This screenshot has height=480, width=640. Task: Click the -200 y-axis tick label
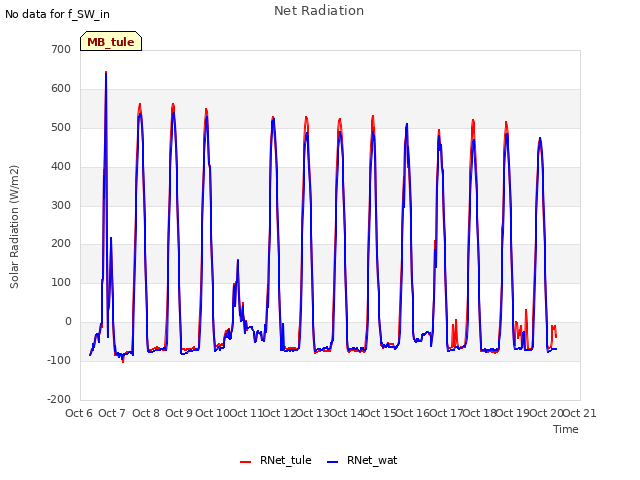tap(59, 399)
